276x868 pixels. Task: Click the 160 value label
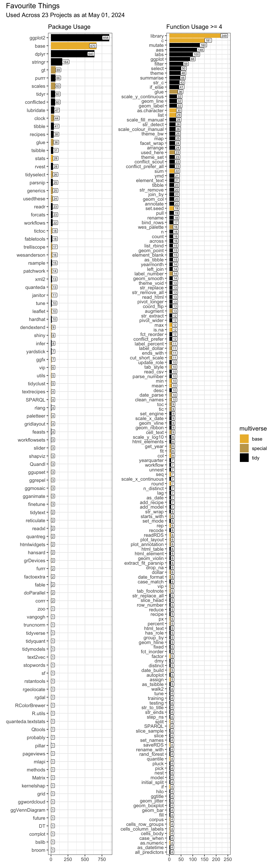[x=203, y=45]
